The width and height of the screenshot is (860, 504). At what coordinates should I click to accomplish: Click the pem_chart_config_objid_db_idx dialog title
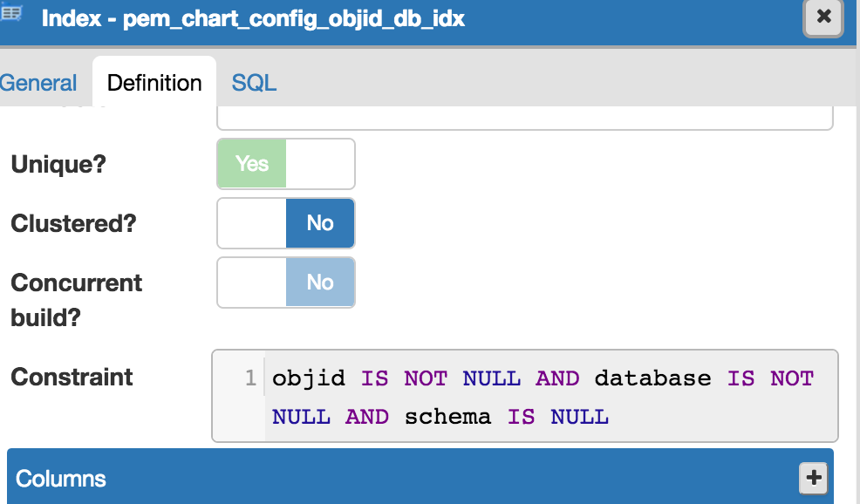[x=253, y=18]
